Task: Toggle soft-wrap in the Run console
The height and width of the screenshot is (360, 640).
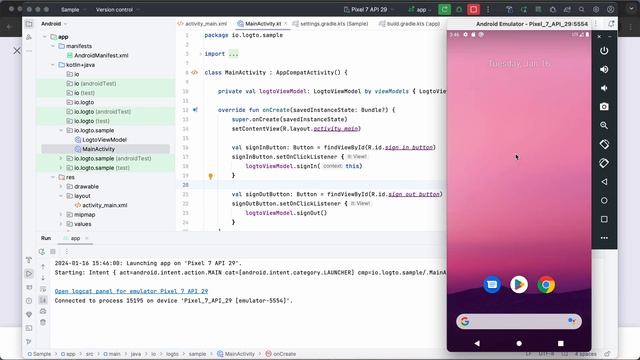Action: tap(43, 289)
